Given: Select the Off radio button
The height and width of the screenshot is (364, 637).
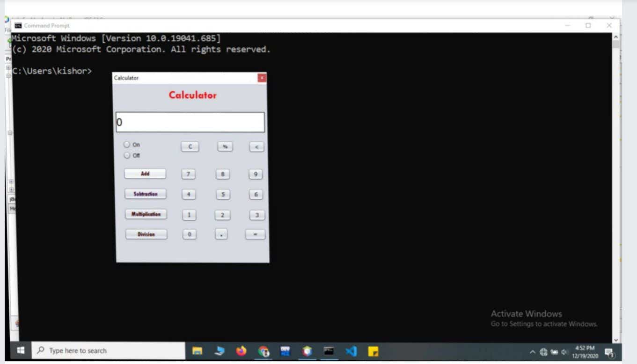Looking at the screenshot, I should (127, 155).
